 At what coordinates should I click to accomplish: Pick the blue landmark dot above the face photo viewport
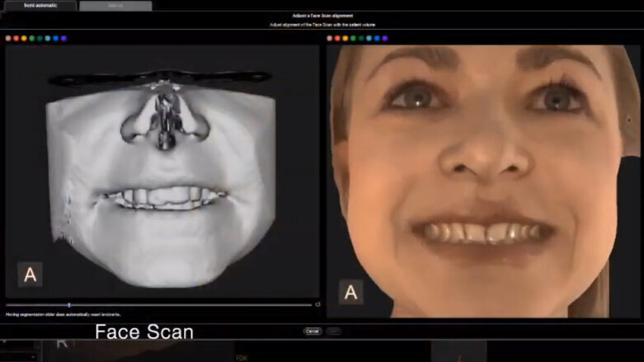tap(377, 38)
